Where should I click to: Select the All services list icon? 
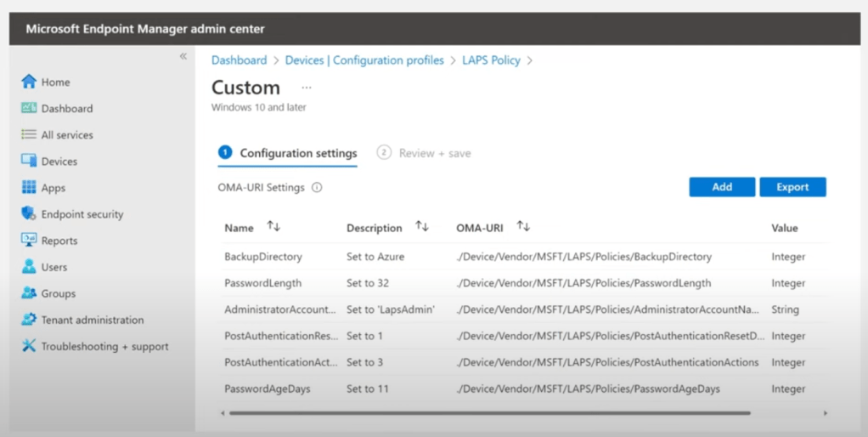[29, 134]
